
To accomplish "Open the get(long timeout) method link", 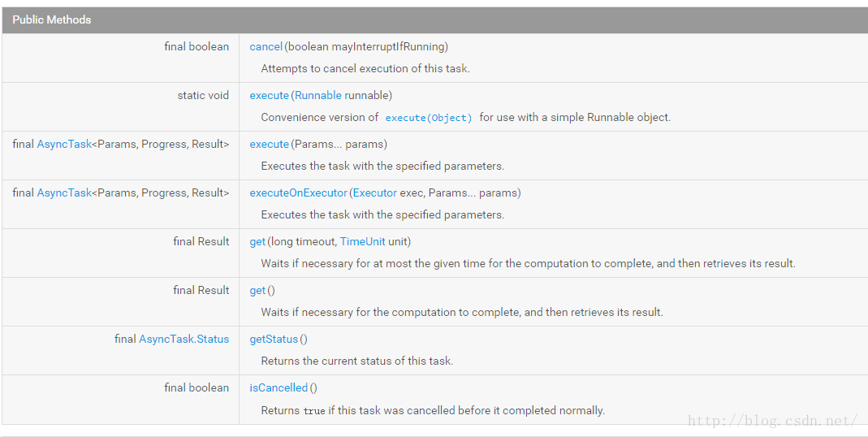I will point(257,241).
